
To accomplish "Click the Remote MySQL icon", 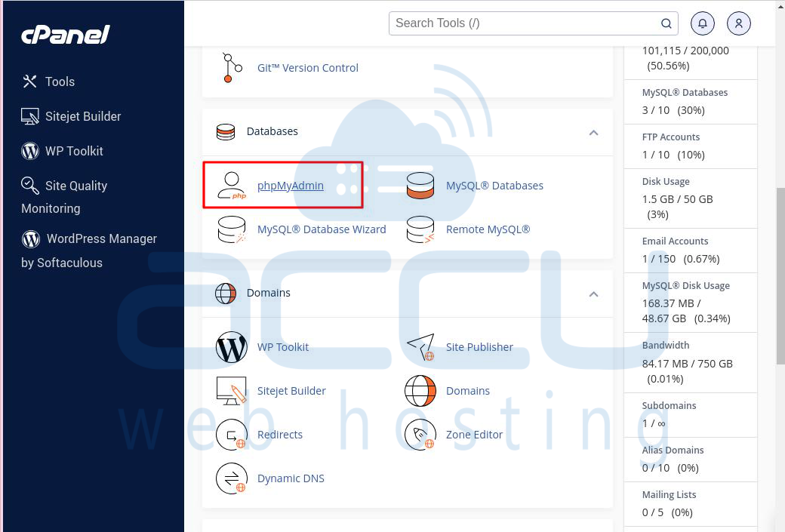I will click(x=420, y=229).
